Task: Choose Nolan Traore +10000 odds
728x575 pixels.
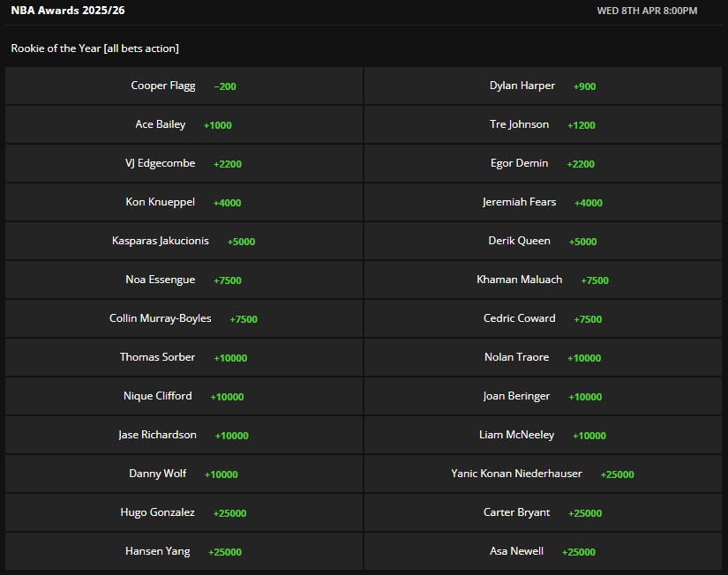Action: (543, 357)
